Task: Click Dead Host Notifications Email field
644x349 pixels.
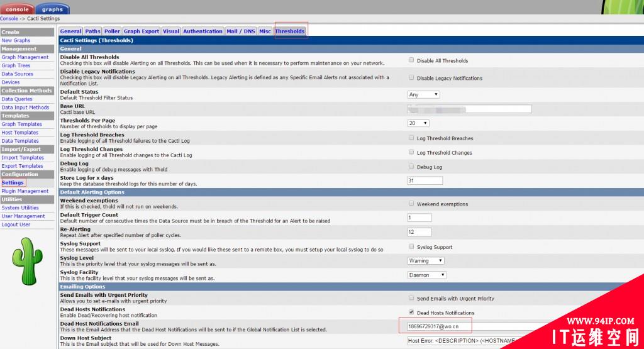Action: 477,326
